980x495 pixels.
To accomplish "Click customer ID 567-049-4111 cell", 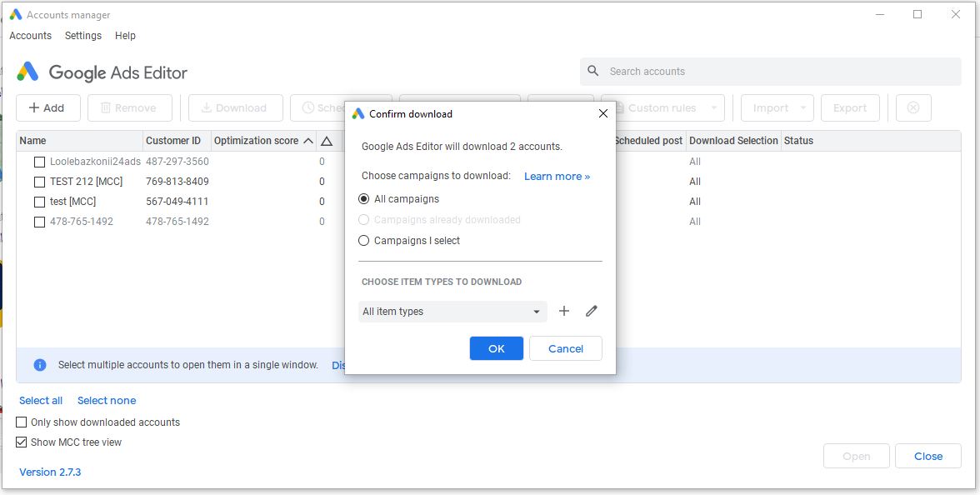I will pos(177,202).
